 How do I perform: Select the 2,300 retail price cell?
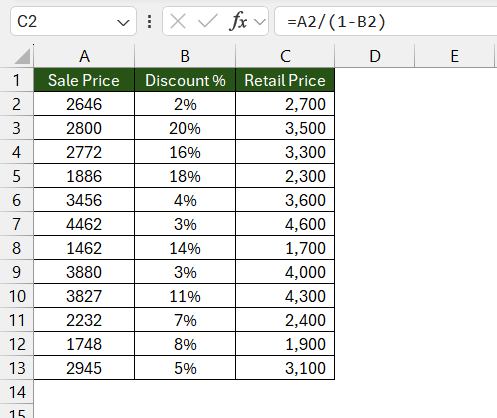coord(285,176)
